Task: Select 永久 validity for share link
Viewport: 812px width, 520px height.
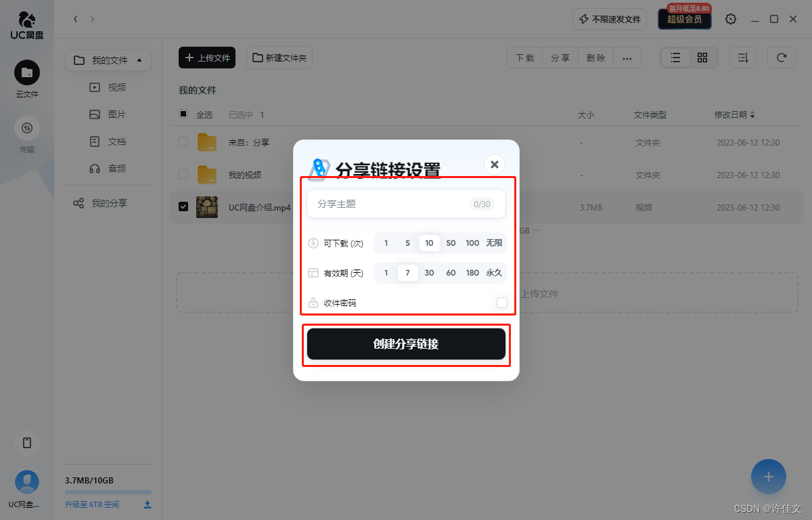Action: [x=495, y=273]
